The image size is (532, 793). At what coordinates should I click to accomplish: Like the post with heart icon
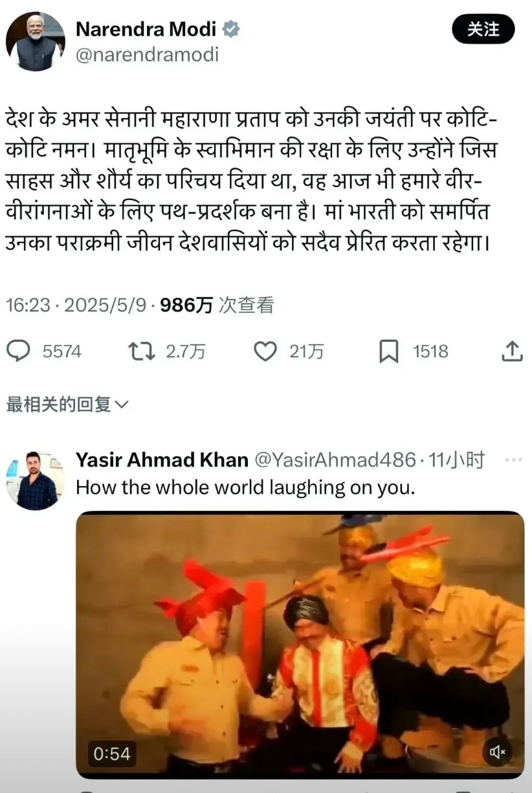click(x=265, y=352)
